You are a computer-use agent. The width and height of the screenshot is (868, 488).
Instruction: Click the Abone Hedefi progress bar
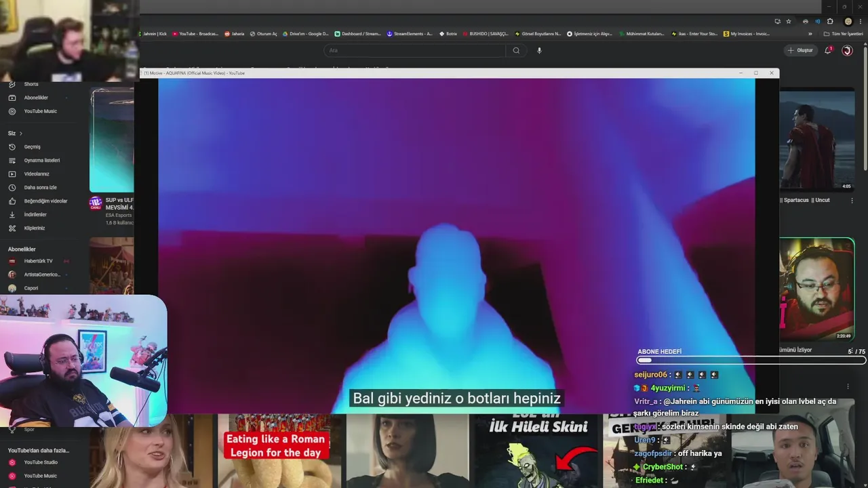click(751, 360)
